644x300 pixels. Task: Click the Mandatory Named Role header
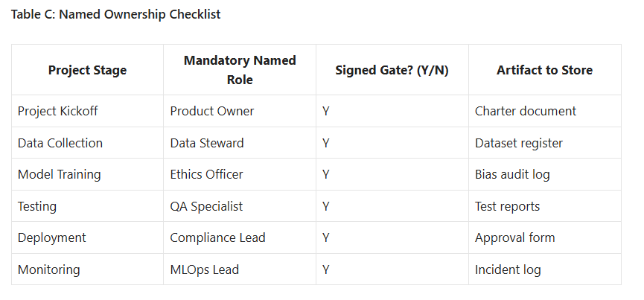[x=240, y=70]
